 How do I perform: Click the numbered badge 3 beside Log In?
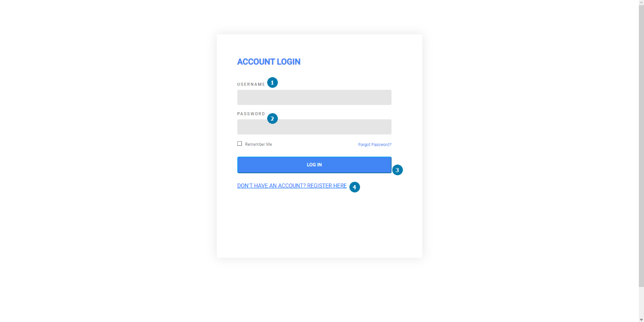[397, 170]
